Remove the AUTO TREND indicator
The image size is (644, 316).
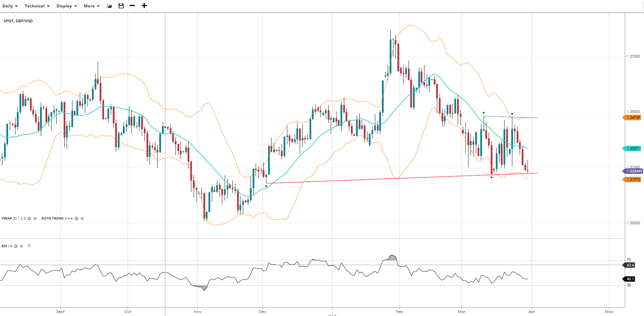point(82,219)
